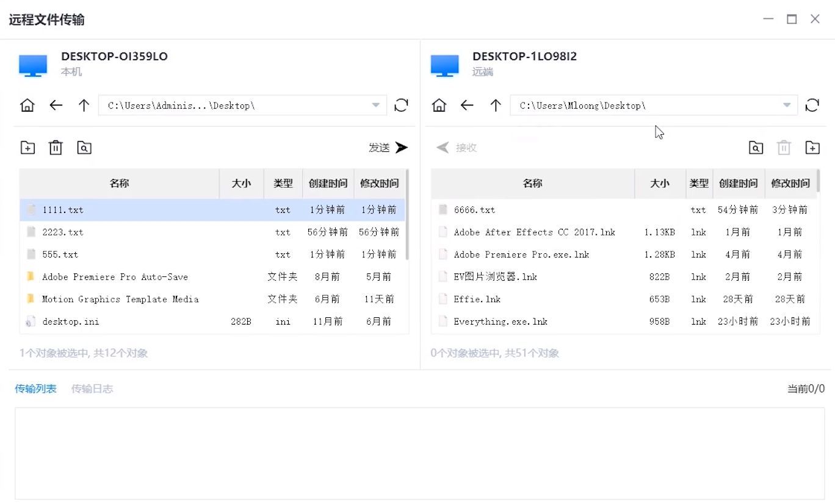
Task: Refresh the remote file list
Action: [812, 106]
